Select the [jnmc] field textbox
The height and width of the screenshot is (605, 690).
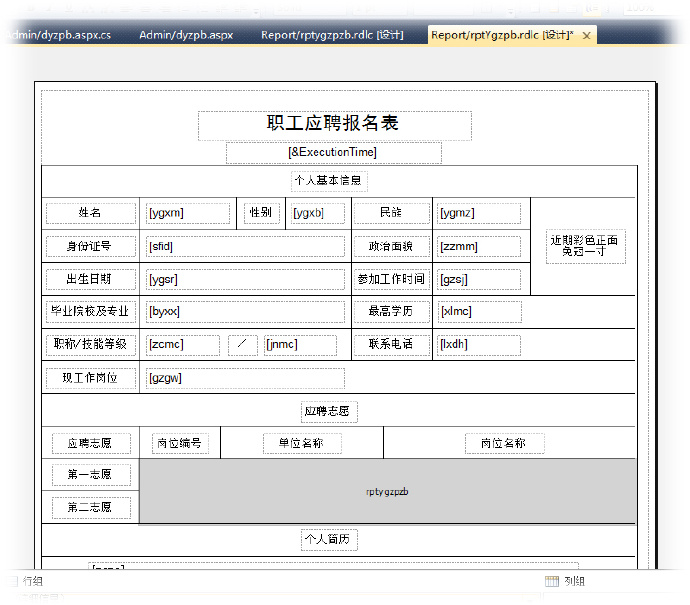tap(300, 345)
